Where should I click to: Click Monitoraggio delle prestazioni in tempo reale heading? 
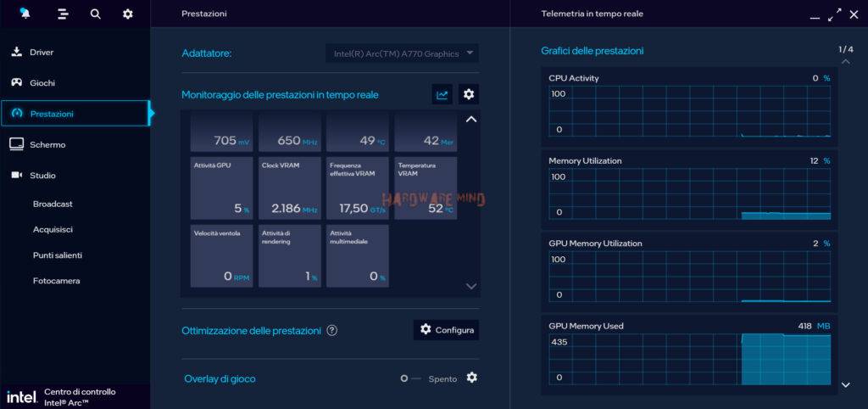pos(280,95)
